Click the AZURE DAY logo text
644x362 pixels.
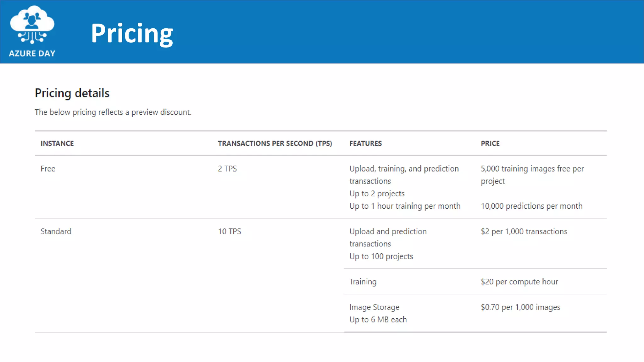click(32, 53)
